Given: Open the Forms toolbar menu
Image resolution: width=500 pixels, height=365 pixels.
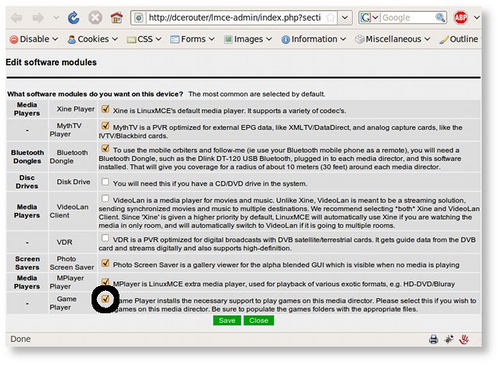Looking at the screenshot, I should click(x=192, y=39).
